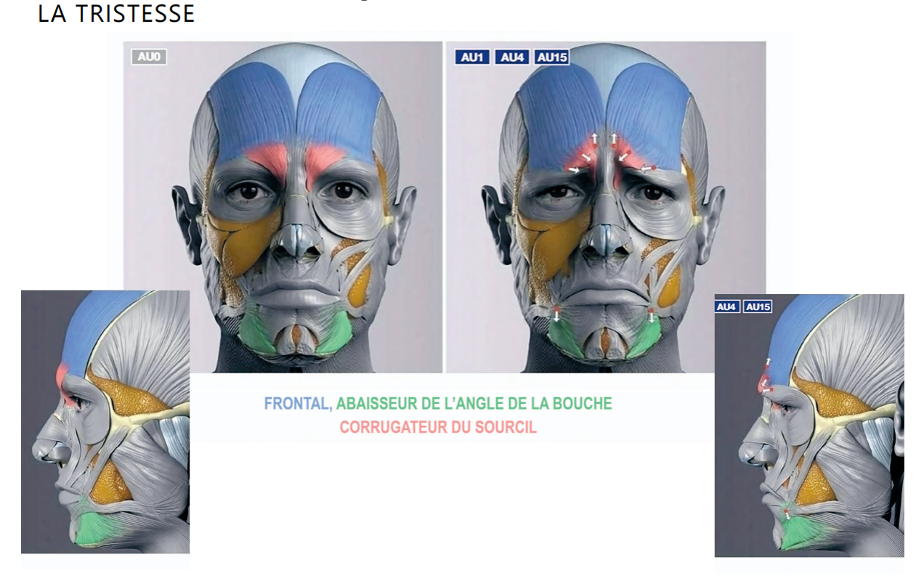Image resolution: width=924 pixels, height=581 pixels.
Task: Open the left side-profile muscle thumbnail
Action: pos(105,422)
